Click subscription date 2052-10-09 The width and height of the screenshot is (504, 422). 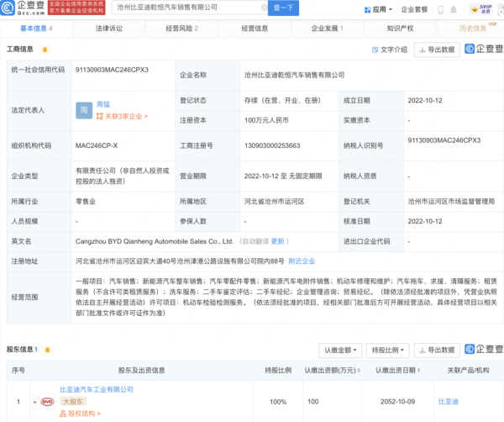[x=397, y=402]
